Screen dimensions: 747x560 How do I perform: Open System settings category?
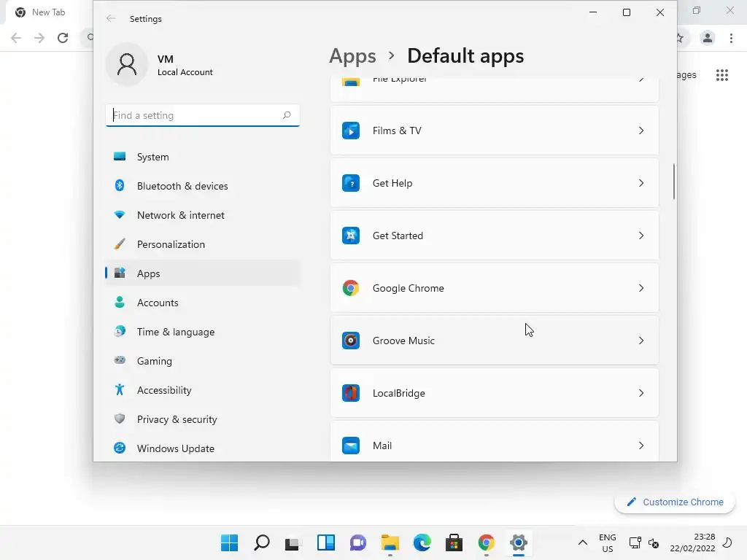pos(203,157)
